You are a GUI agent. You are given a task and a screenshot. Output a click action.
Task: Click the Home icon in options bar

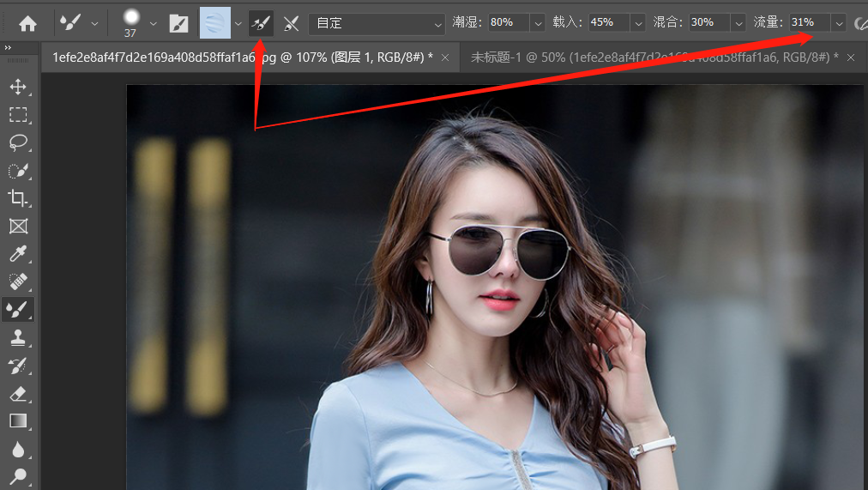tap(28, 23)
